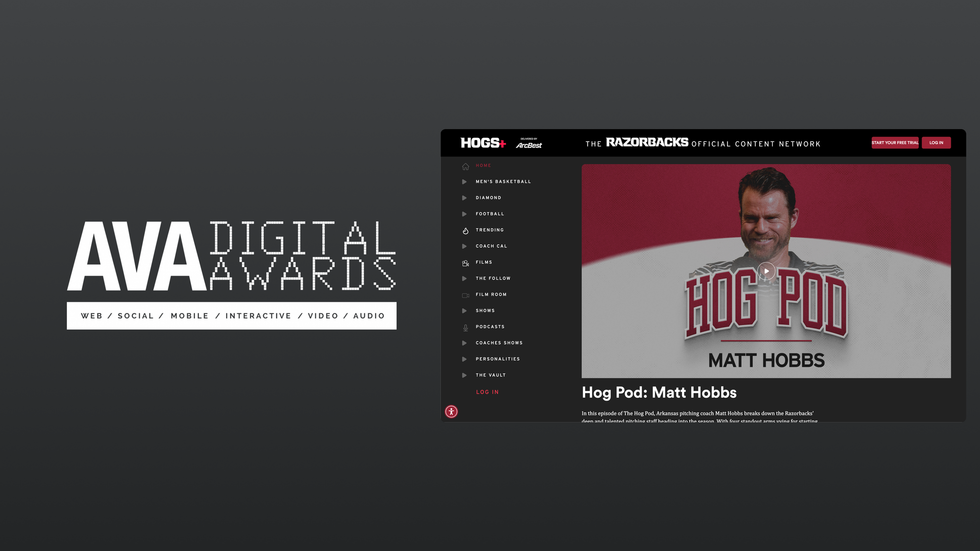The width and height of the screenshot is (980, 551).
Task: Click the play triangle beside Coaches Shows
Action: coord(464,343)
